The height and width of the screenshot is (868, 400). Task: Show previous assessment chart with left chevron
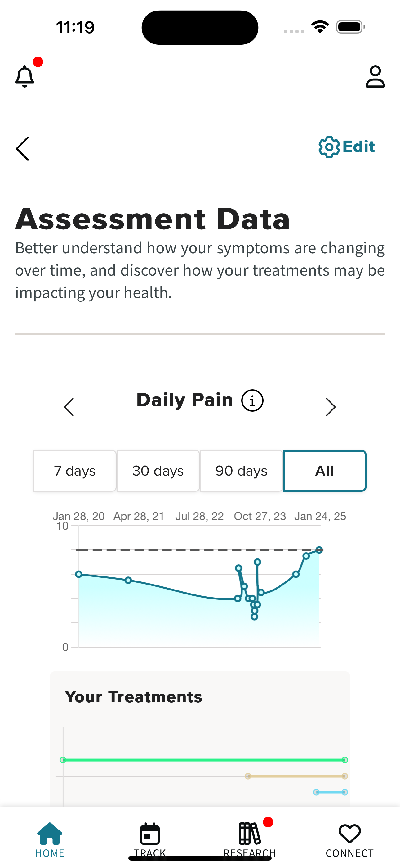[69, 407]
